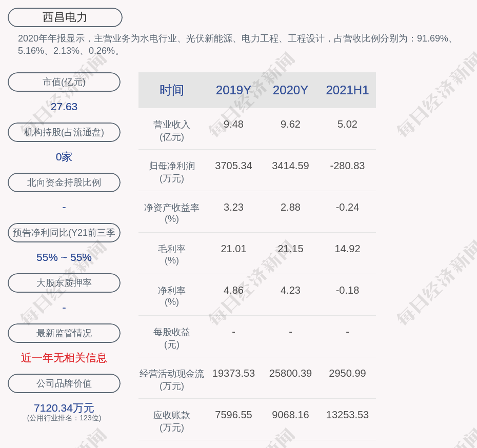Image resolution: width=477 pixels, height=448 pixels.
Task: Click the 西昌电力 company name pill
Action: click(65, 17)
